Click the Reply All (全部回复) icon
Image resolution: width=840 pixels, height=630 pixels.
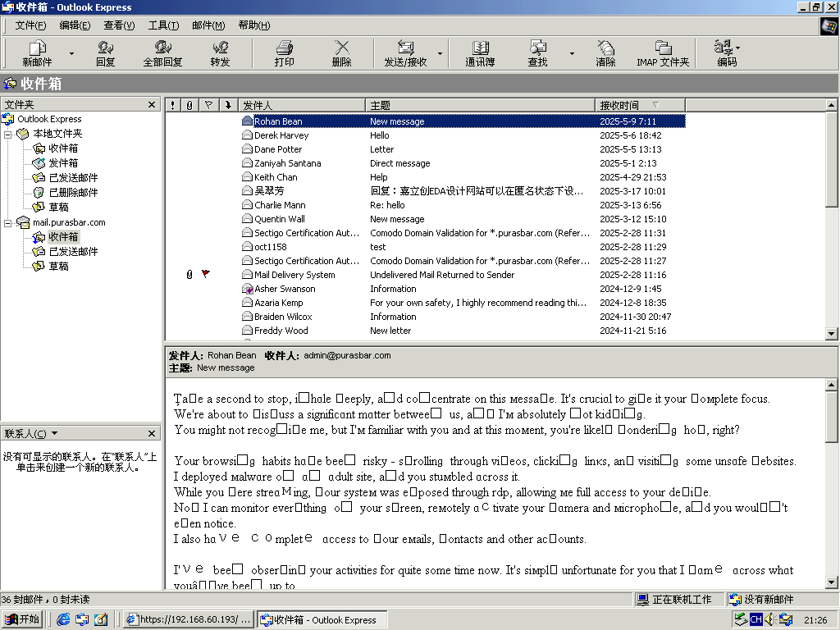pos(162,53)
